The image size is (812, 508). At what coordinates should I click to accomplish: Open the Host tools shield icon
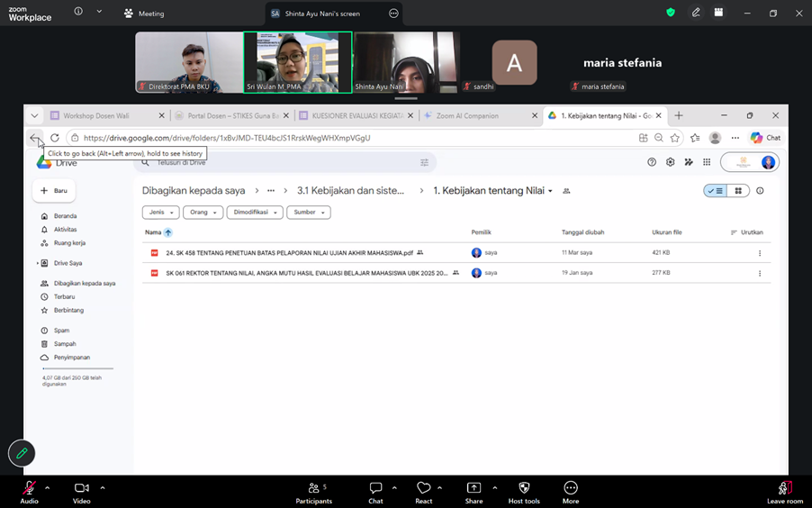coord(524,488)
